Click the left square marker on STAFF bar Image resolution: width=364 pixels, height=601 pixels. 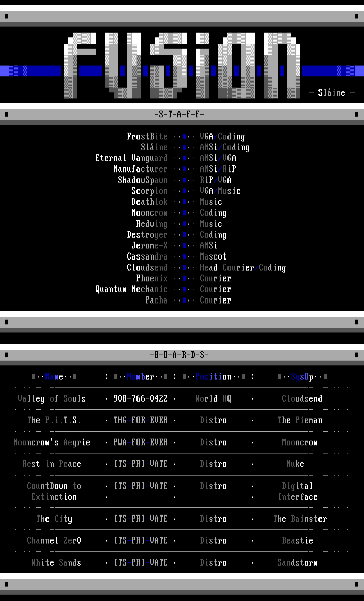(x=6, y=114)
